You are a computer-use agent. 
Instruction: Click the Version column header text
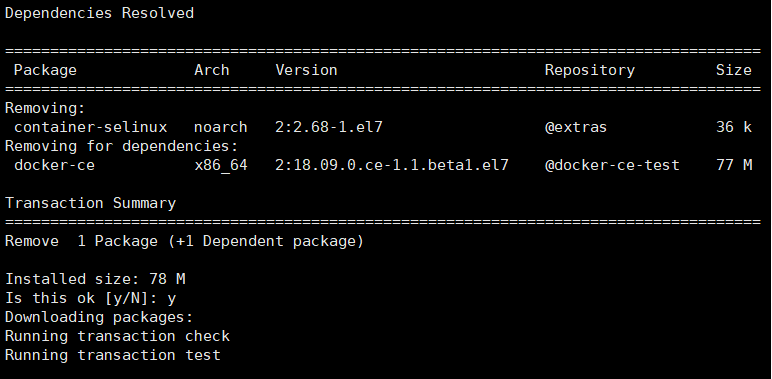[x=306, y=70]
